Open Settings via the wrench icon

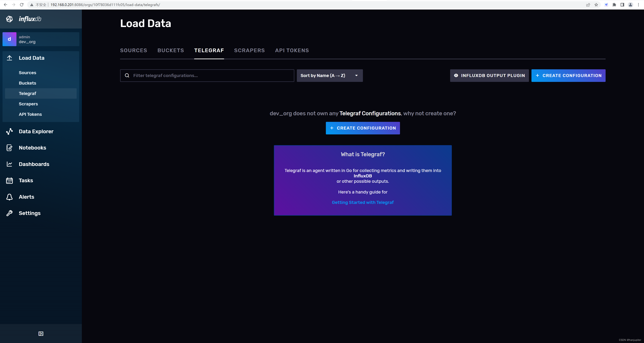tap(10, 213)
